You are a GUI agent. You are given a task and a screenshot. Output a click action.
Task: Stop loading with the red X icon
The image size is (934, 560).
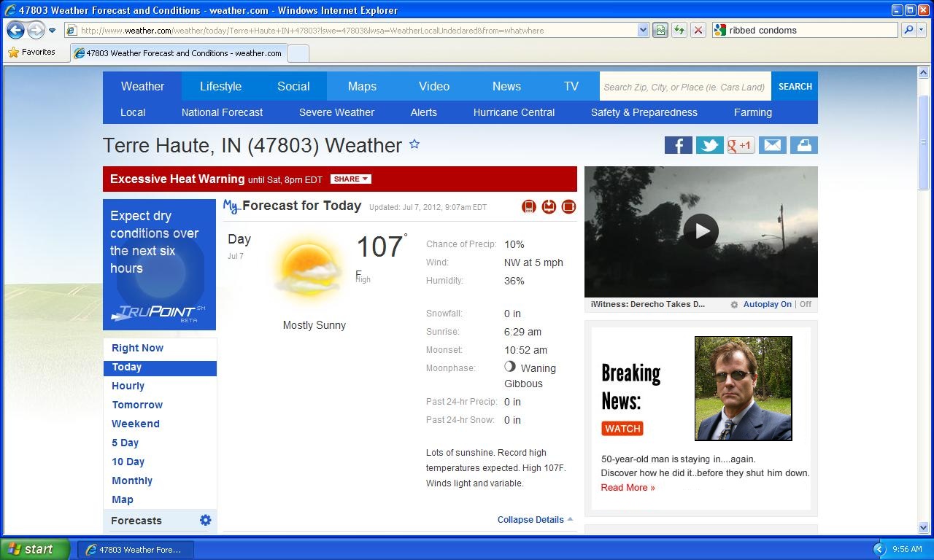[x=698, y=30]
